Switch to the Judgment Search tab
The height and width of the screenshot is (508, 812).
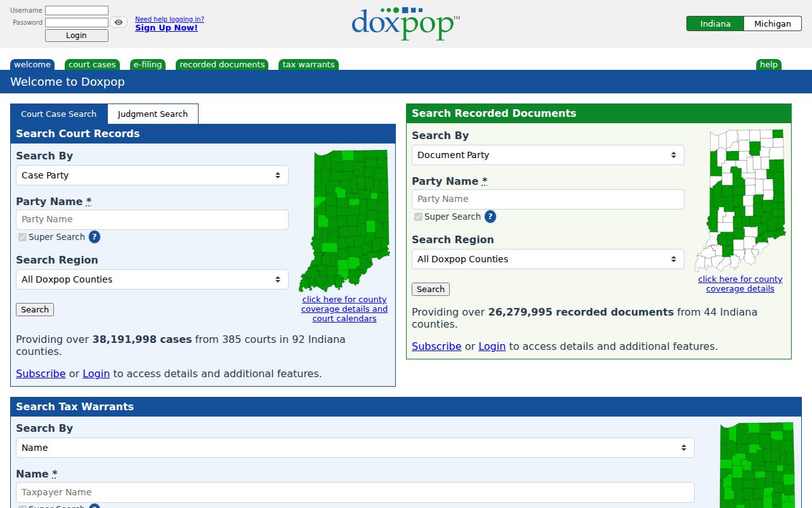pyautogui.click(x=153, y=114)
